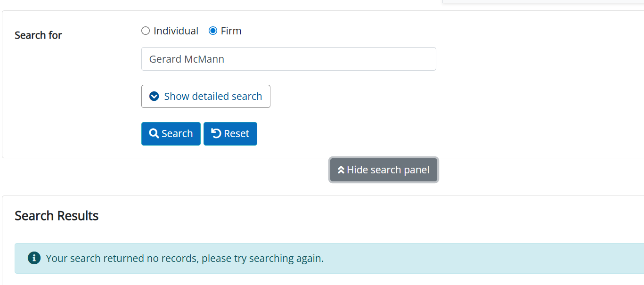Viewport: 644px width, 285px height.
Task: Click the Search Results heading
Action: point(57,216)
